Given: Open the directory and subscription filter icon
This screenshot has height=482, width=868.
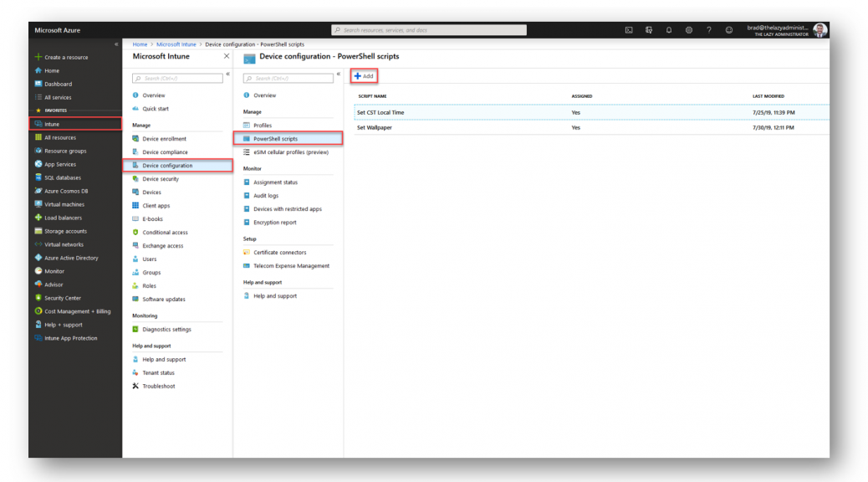Looking at the screenshot, I should tap(649, 30).
